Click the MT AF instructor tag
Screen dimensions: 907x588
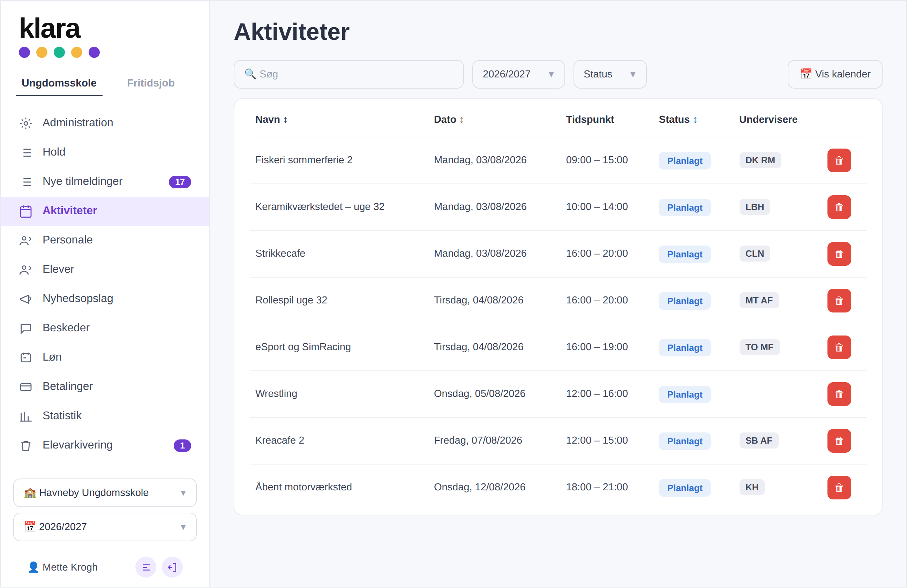tap(759, 301)
